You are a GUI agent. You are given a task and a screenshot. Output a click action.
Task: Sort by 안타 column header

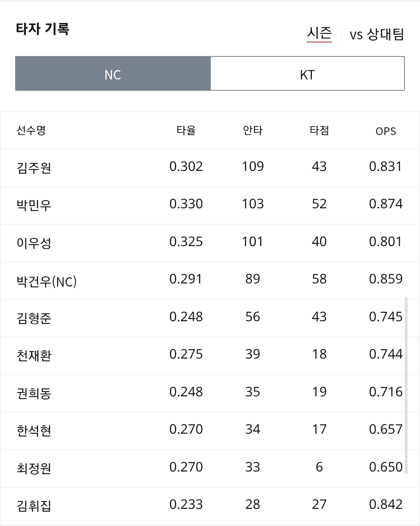tap(253, 130)
